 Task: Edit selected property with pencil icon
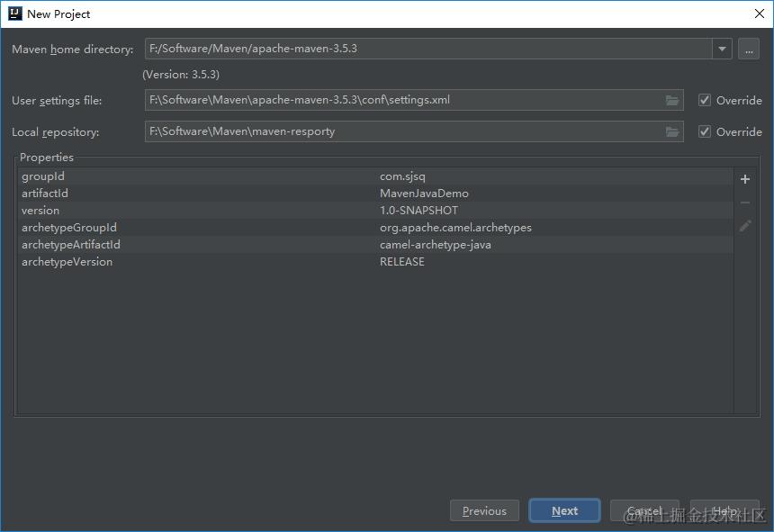(745, 226)
